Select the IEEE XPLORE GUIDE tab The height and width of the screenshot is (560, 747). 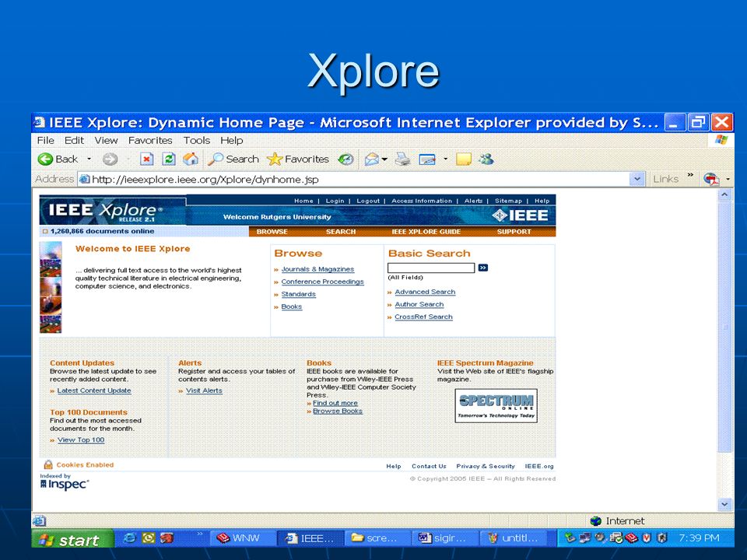click(x=426, y=232)
